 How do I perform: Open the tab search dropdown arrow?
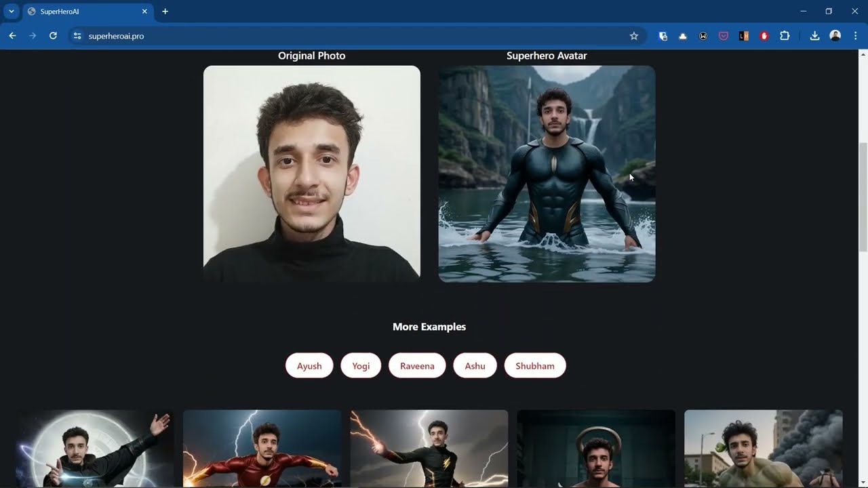(12, 12)
